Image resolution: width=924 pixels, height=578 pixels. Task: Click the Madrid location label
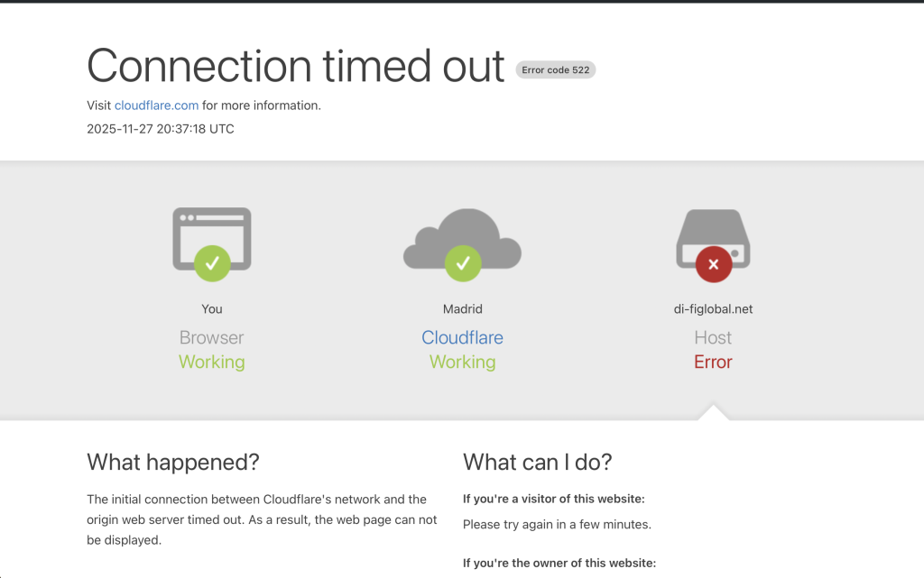click(x=462, y=309)
